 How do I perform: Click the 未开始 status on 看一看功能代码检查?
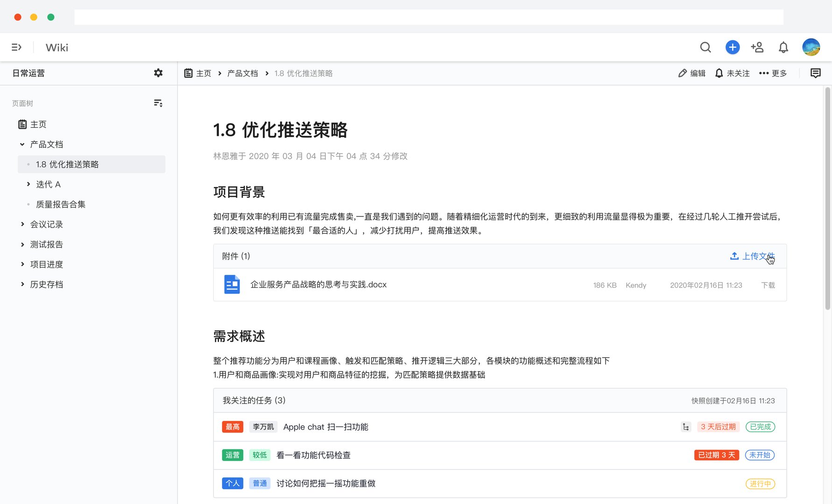click(760, 455)
